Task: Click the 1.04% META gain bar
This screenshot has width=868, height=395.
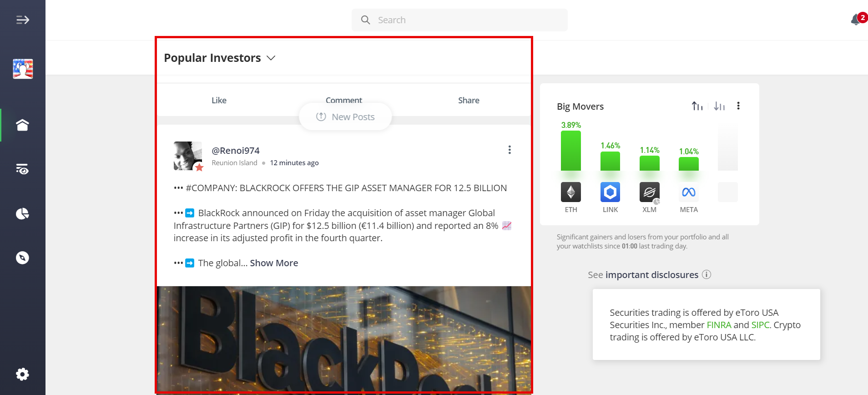Action: (689, 164)
